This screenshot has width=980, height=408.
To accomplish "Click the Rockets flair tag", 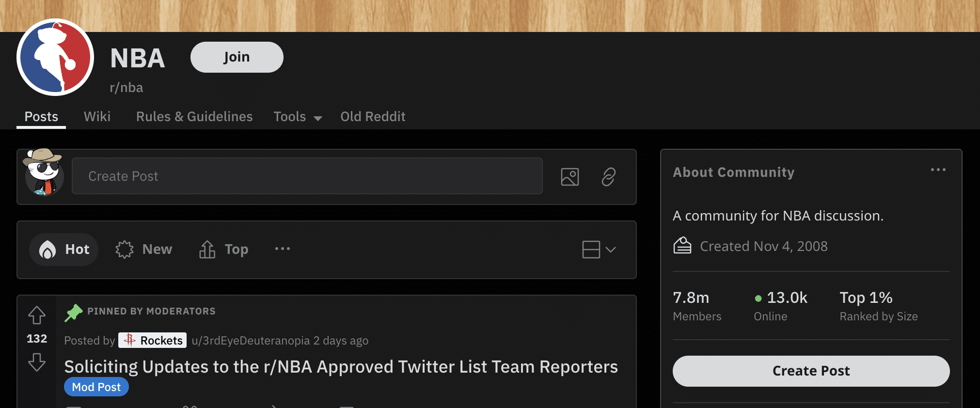I will pos(153,341).
